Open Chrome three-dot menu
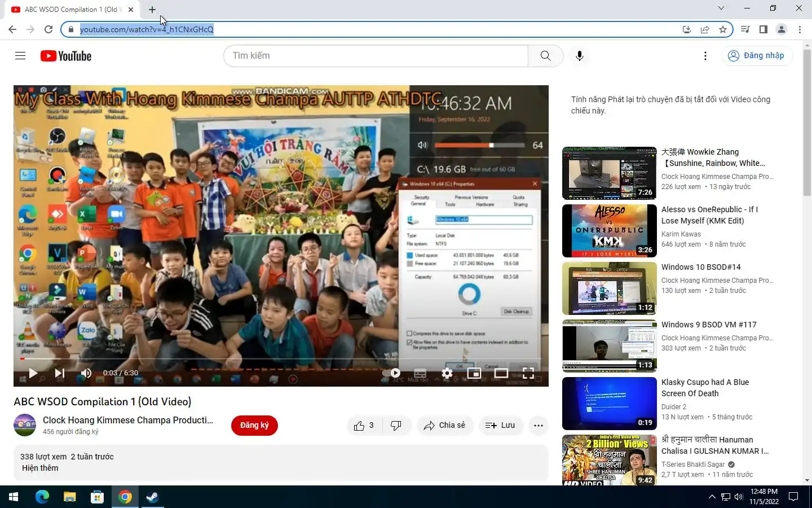 pyautogui.click(x=800, y=29)
